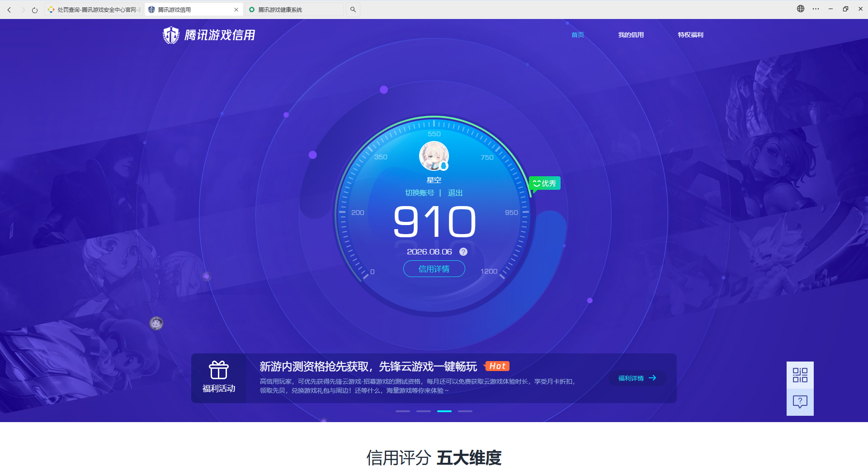Click the 2026.08.06 date text
The height and width of the screenshot is (470, 868).
(429, 252)
